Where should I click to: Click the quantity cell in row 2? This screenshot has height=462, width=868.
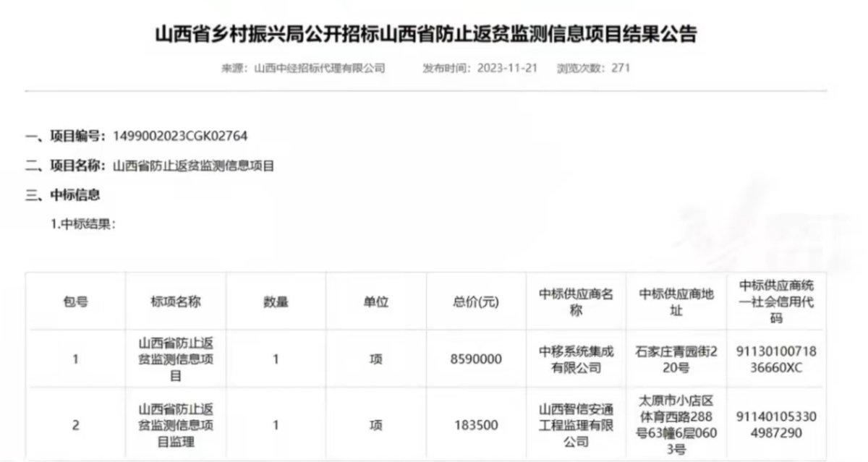(276, 425)
